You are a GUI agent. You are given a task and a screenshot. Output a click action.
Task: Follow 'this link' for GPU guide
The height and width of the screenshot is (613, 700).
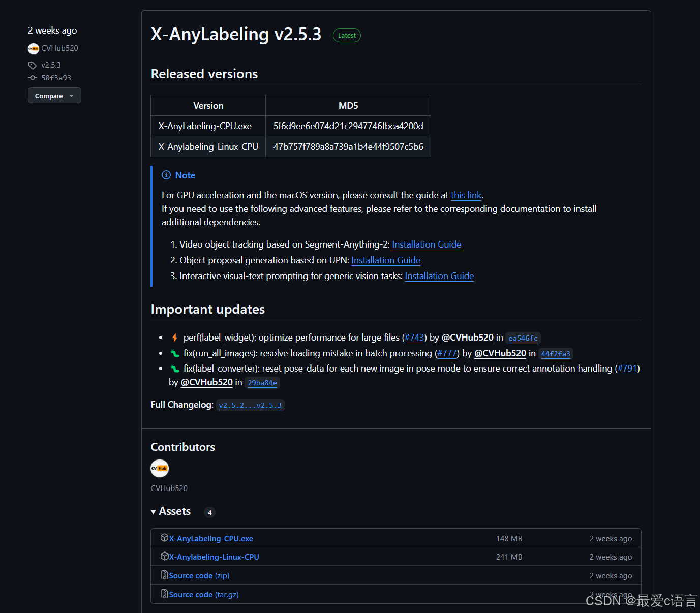click(466, 195)
